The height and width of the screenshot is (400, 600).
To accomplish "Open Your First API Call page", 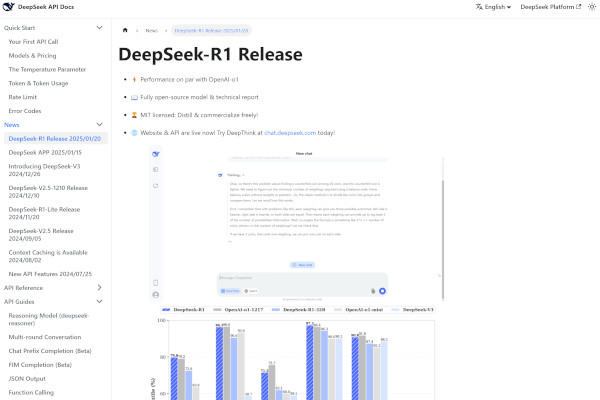I will [x=33, y=43].
